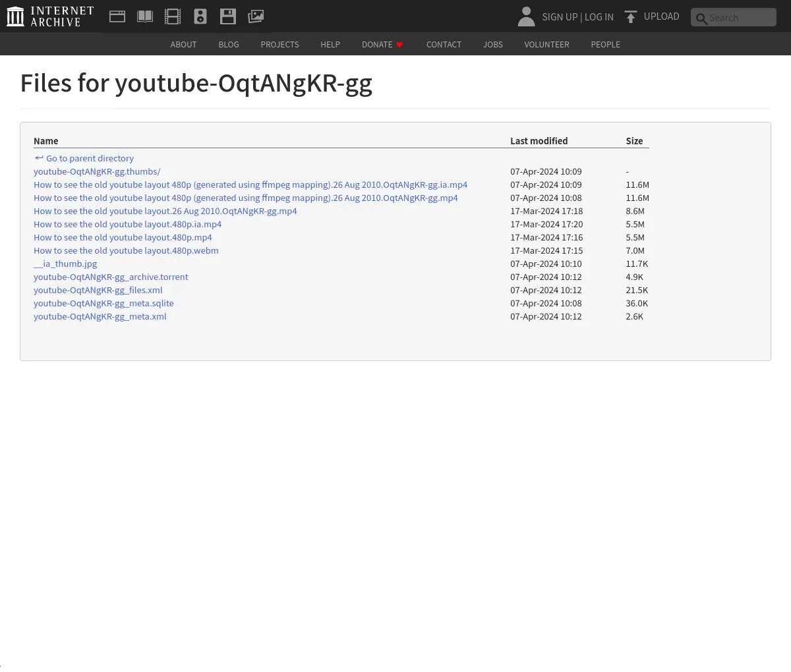791x672 pixels.
Task: Open the Texts book icon
Action: pos(145,16)
